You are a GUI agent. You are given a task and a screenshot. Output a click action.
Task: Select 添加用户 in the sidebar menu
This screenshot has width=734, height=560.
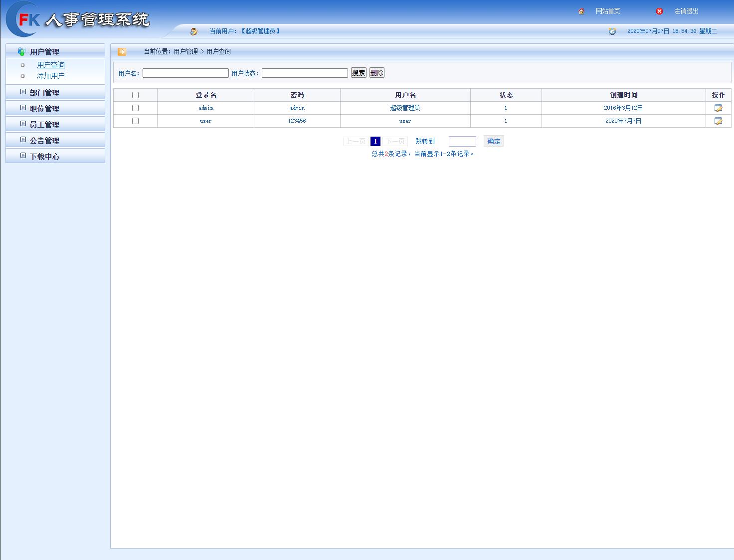tap(50, 76)
